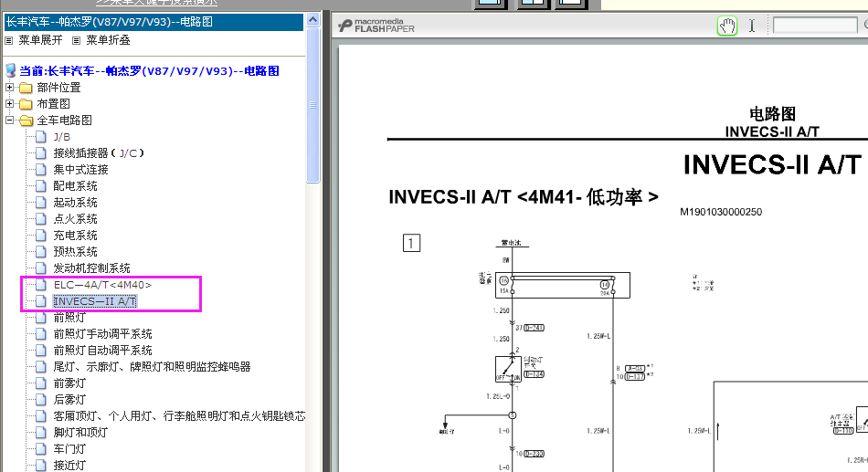Open 尾灯、示廓灯、牌照灯和照明监控蜂鸣器 entry

(x=152, y=366)
